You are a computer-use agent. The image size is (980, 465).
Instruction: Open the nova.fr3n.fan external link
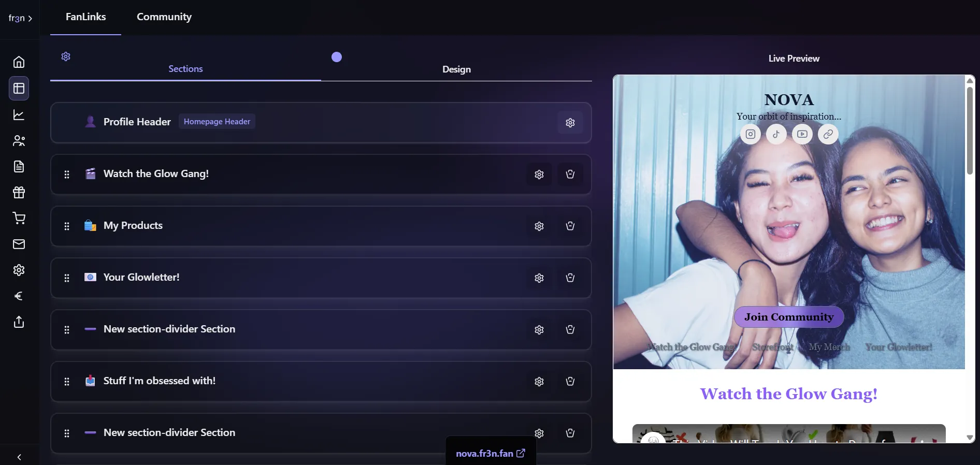click(490, 454)
